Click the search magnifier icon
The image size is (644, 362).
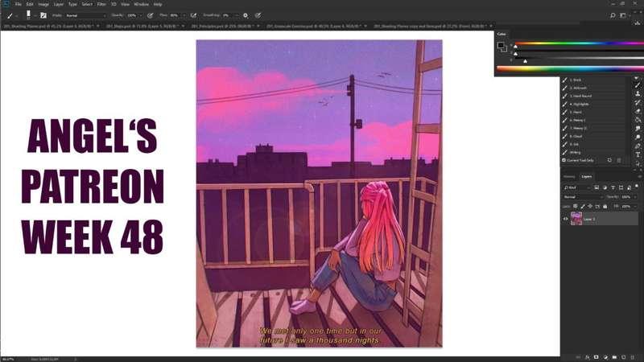click(x=613, y=15)
